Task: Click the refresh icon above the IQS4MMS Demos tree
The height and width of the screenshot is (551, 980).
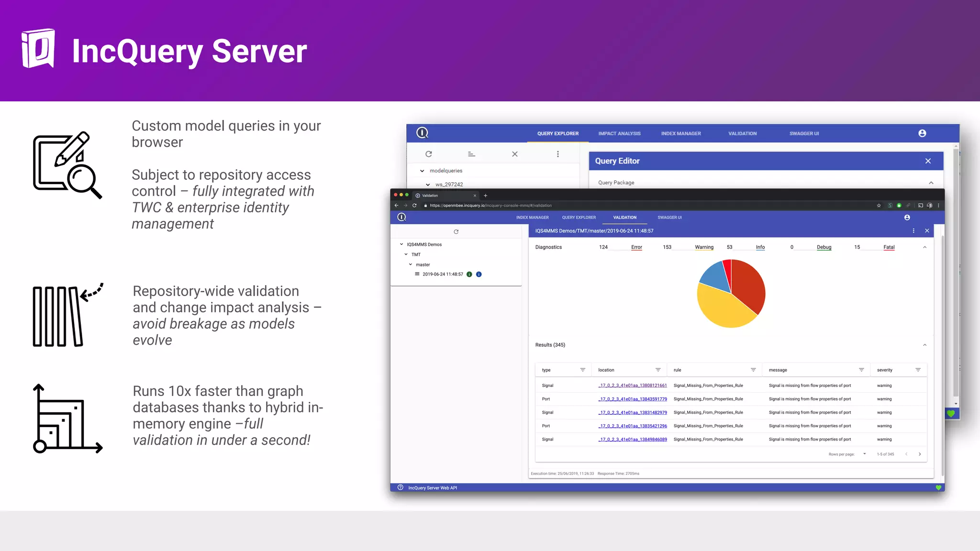Action: (456, 231)
